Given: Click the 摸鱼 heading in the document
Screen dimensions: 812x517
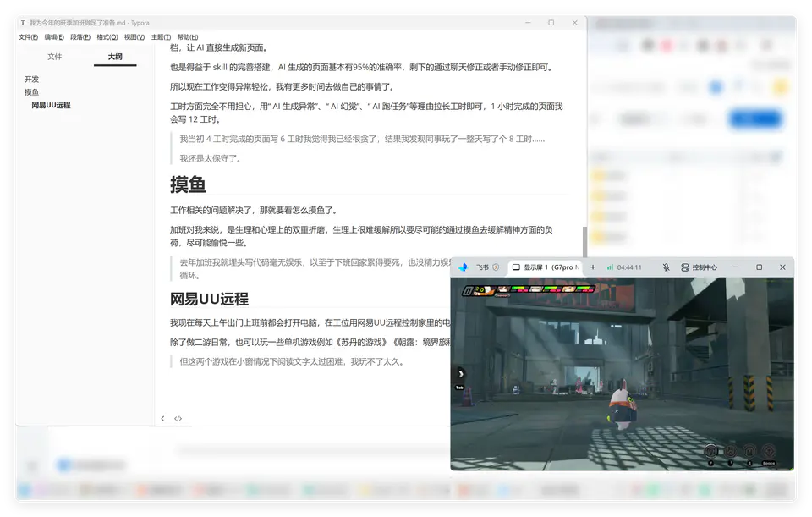Looking at the screenshot, I should (x=188, y=184).
